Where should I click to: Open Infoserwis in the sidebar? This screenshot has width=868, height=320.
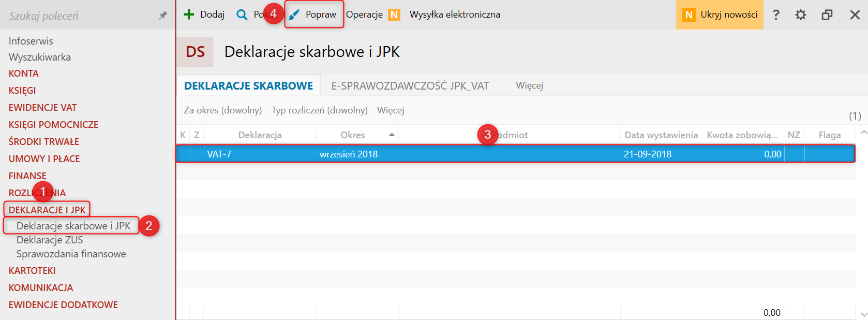coord(31,41)
